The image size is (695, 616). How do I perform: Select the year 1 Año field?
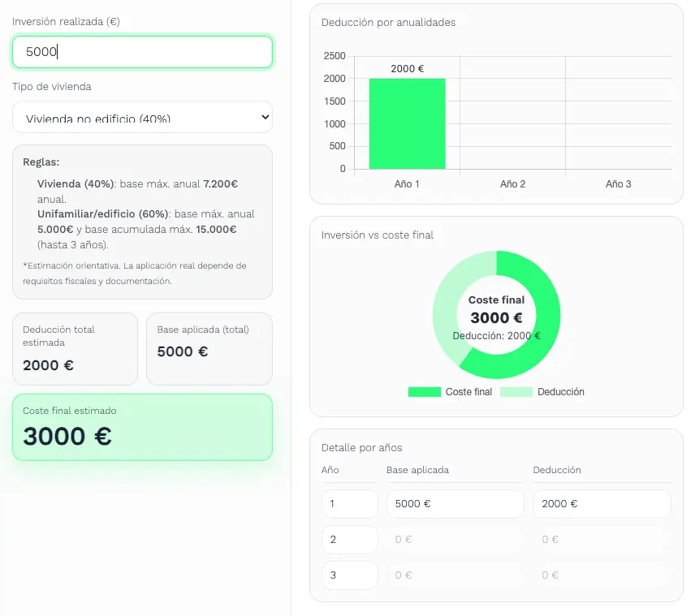pos(350,504)
